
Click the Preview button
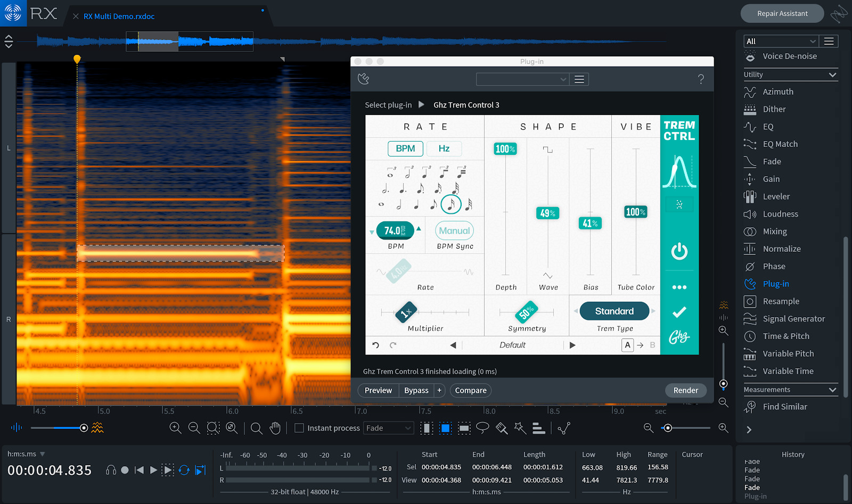point(378,391)
